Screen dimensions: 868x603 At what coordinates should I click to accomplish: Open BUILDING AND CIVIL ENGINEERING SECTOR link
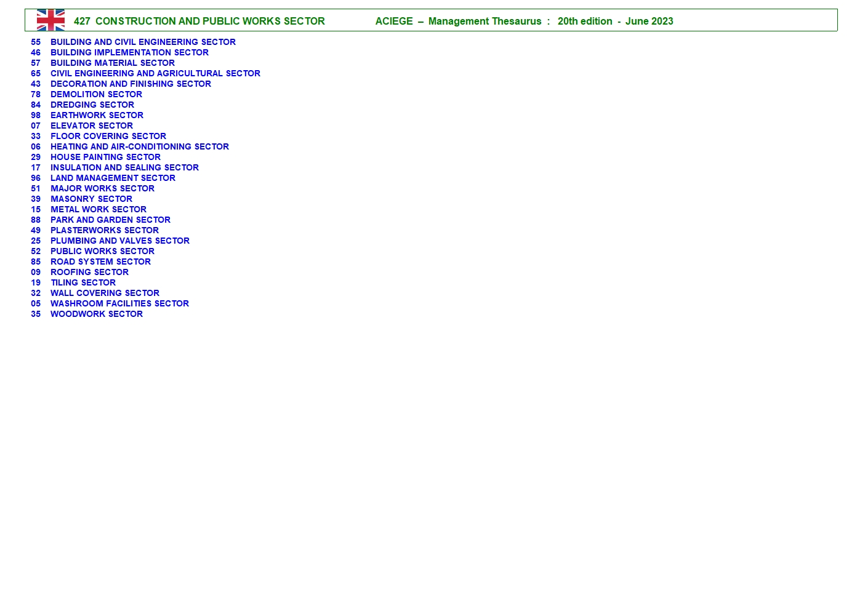tap(143, 42)
